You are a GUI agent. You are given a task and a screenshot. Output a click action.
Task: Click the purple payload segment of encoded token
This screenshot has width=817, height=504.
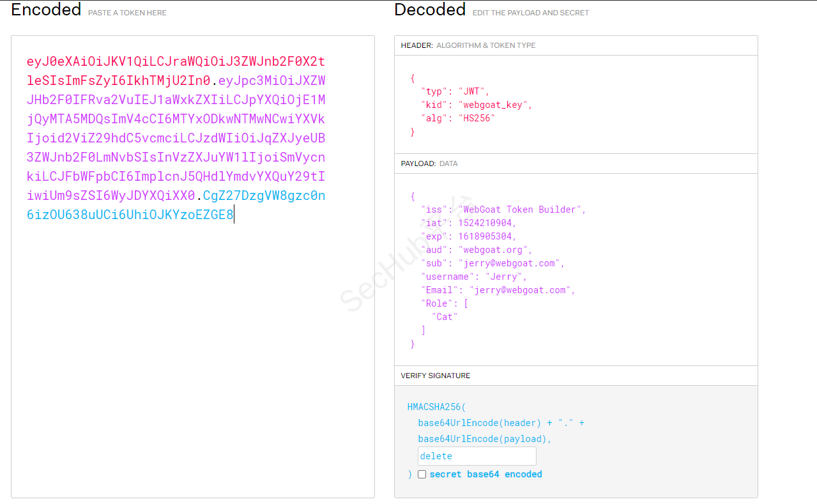[176, 138]
